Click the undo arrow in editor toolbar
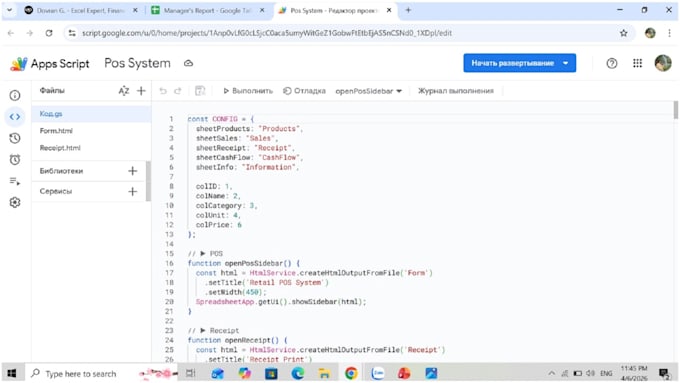 click(x=163, y=91)
